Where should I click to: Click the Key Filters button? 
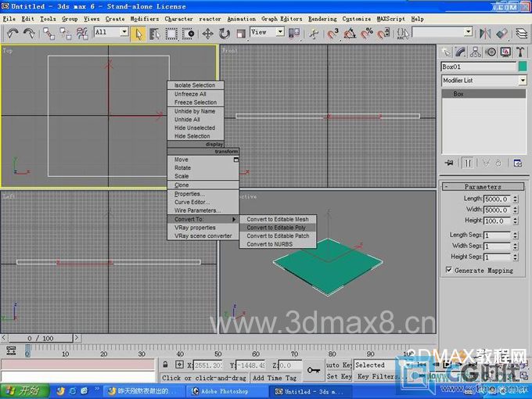pyautogui.click(x=379, y=376)
